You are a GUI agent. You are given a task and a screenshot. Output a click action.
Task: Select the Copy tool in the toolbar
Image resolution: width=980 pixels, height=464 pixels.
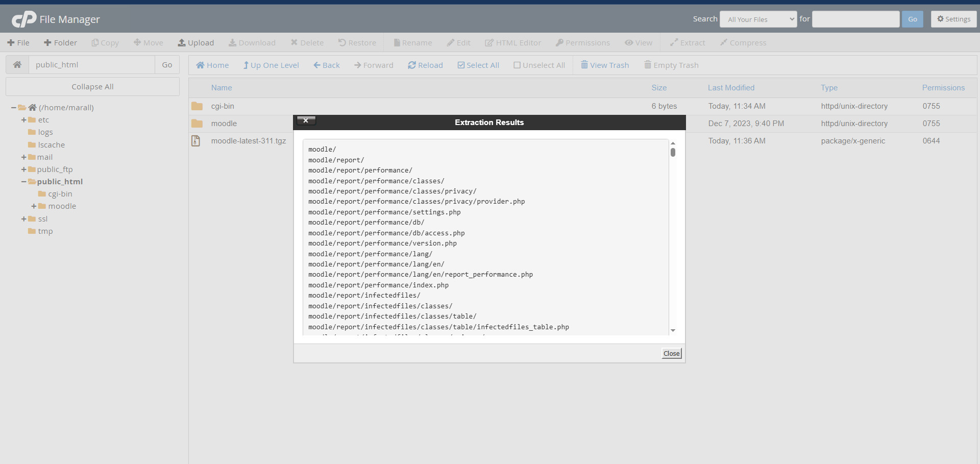105,42
